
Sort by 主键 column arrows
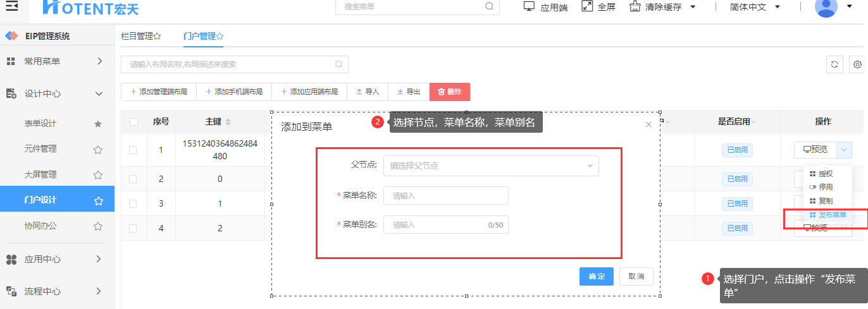[x=228, y=122]
